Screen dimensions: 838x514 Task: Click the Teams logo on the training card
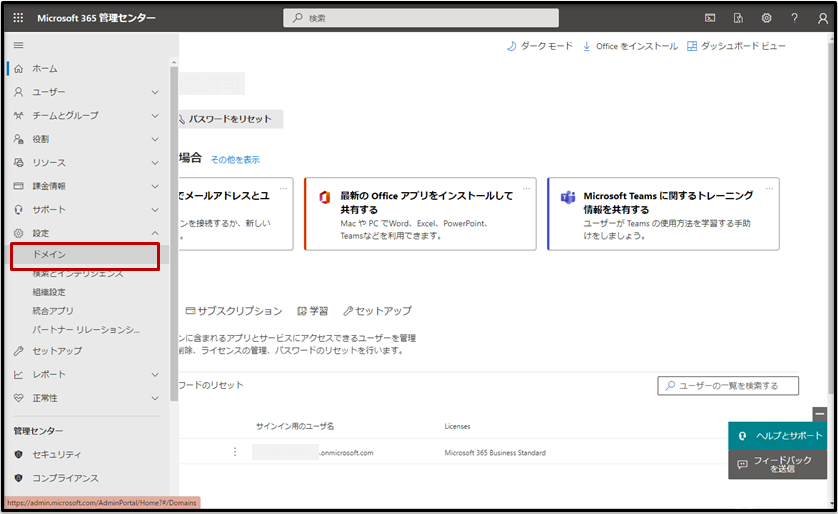click(568, 197)
